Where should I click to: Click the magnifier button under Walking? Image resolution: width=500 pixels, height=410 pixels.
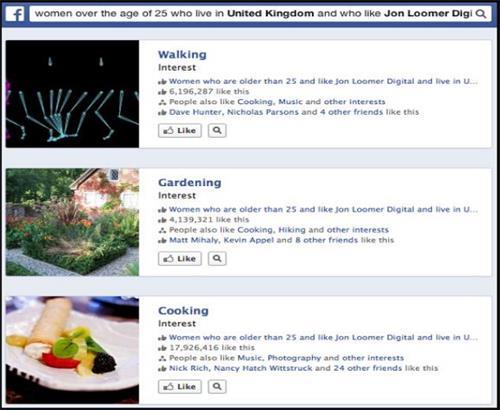(x=217, y=130)
